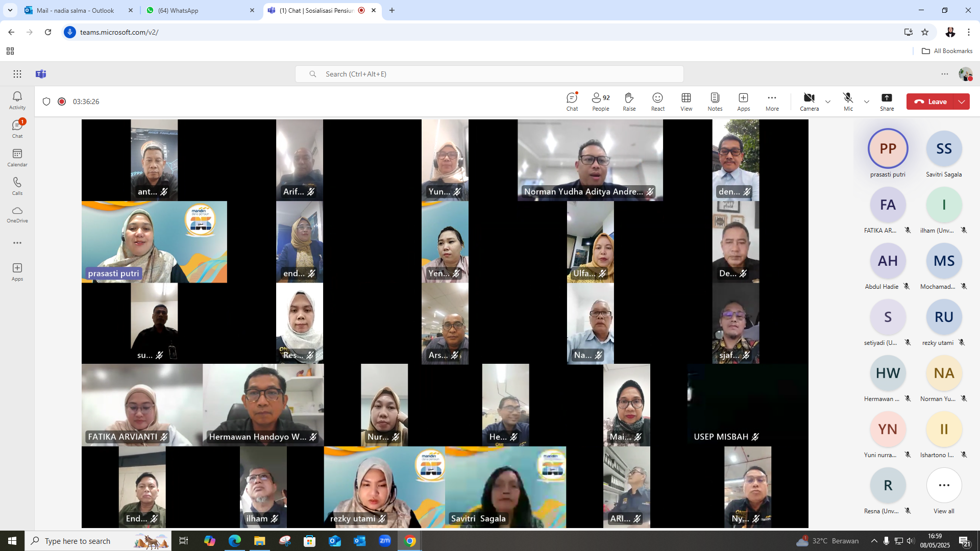Show more apps in Teams sidebar
Screen dimensions: 980x551
coord(17,243)
